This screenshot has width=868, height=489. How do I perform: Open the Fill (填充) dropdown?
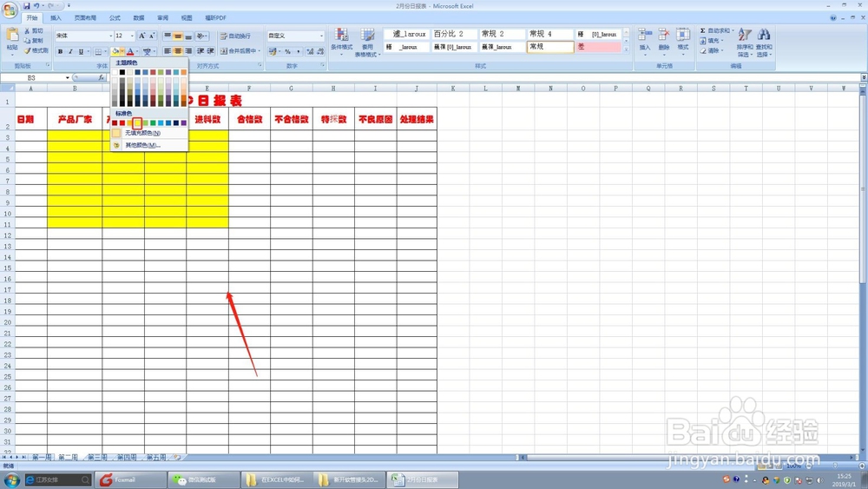point(712,41)
